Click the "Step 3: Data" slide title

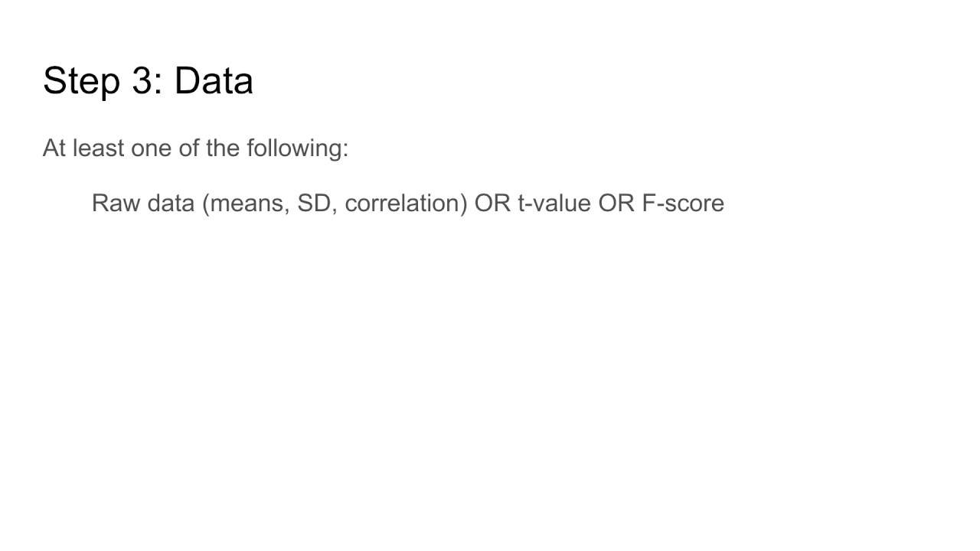[x=148, y=81]
